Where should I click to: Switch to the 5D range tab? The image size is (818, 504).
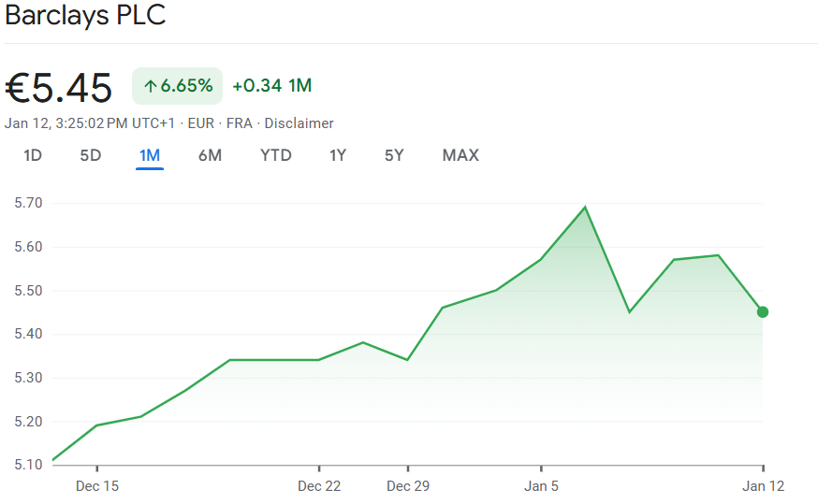point(91,155)
